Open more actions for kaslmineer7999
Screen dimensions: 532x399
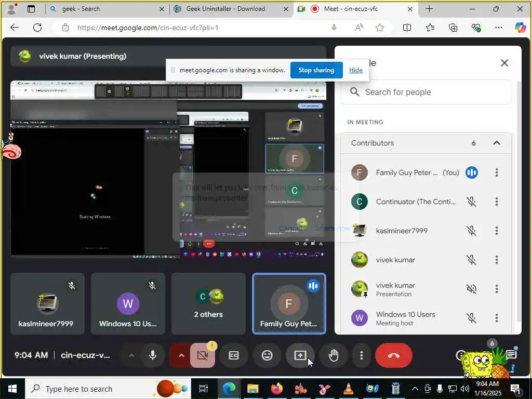coord(496,231)
